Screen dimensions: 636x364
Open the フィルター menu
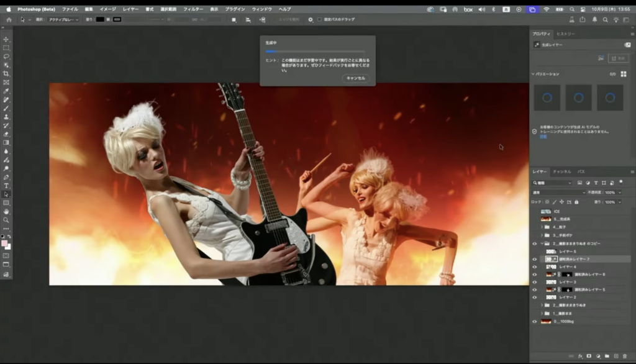(x=193, y=9)
